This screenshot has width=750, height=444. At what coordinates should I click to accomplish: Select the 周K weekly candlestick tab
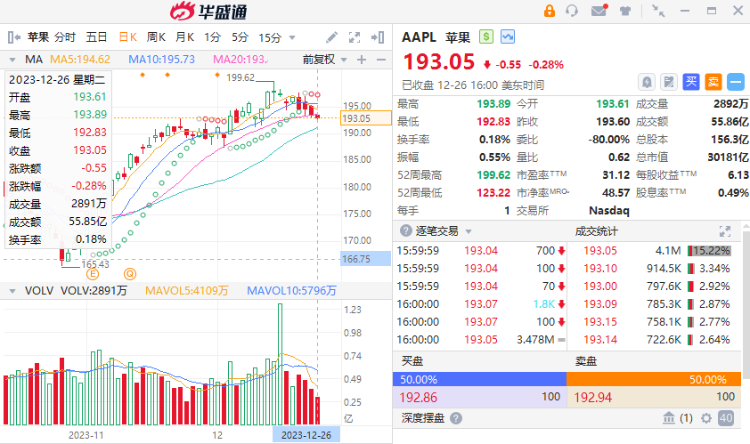click(x=156, y=37)
